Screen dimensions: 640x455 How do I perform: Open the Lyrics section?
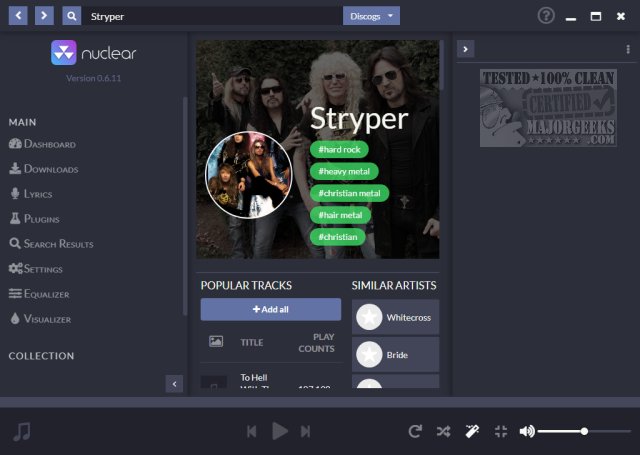point(31,193)
